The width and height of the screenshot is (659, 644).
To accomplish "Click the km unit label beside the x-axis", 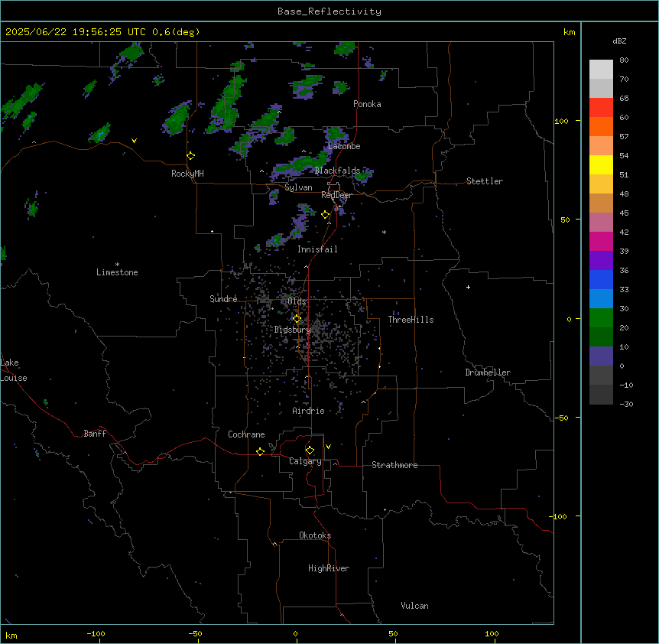I will click(11, 635).
